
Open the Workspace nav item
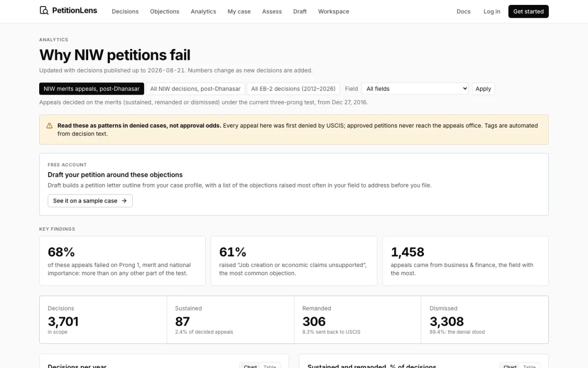(334, 11)
